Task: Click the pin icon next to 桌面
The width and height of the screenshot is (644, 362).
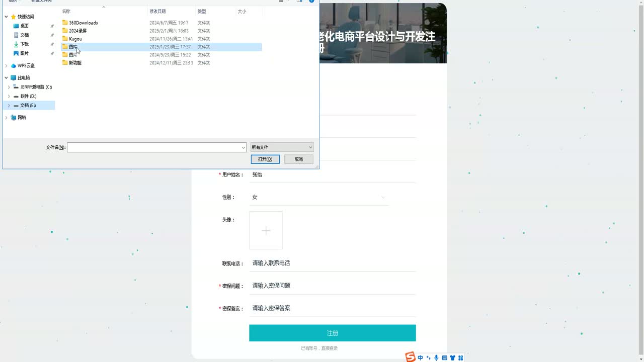Action: (52, 26)
